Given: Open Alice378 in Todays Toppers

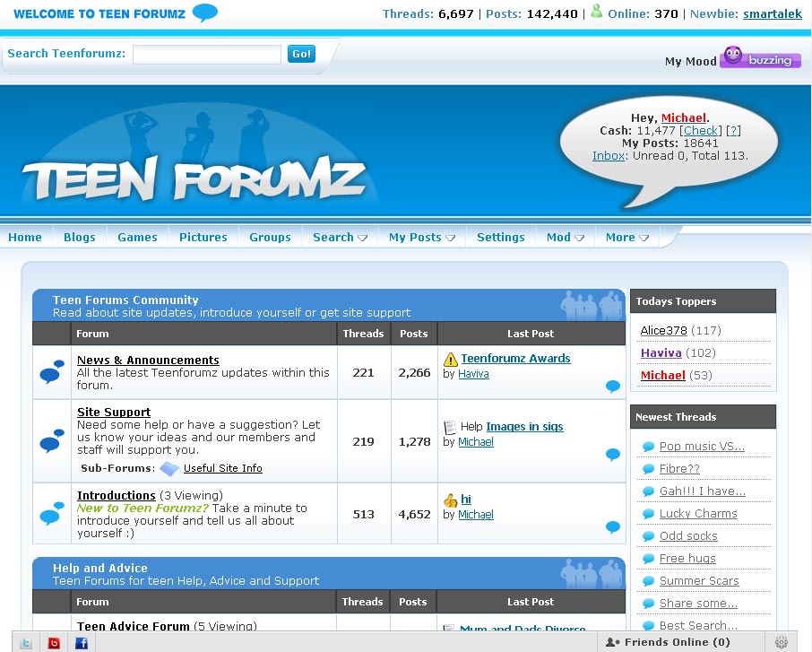Looking at the screenshot, I should pos(664,331).
